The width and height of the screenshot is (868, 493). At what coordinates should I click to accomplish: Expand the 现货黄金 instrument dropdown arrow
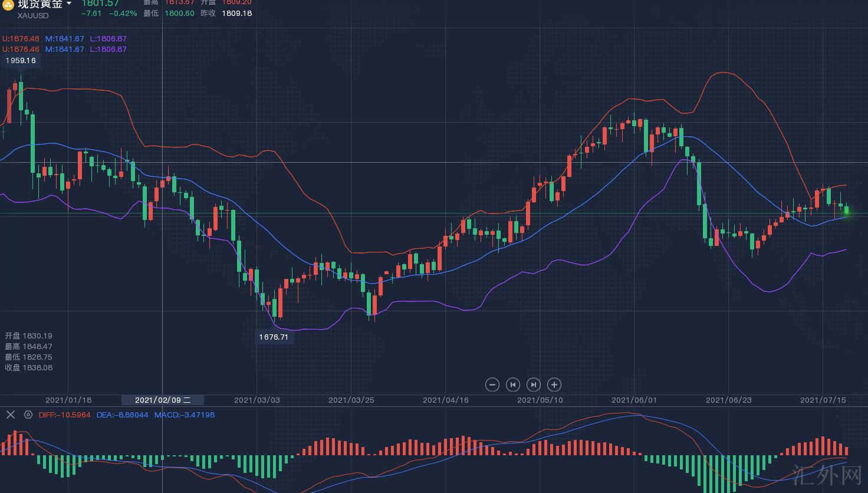[69, 4]
